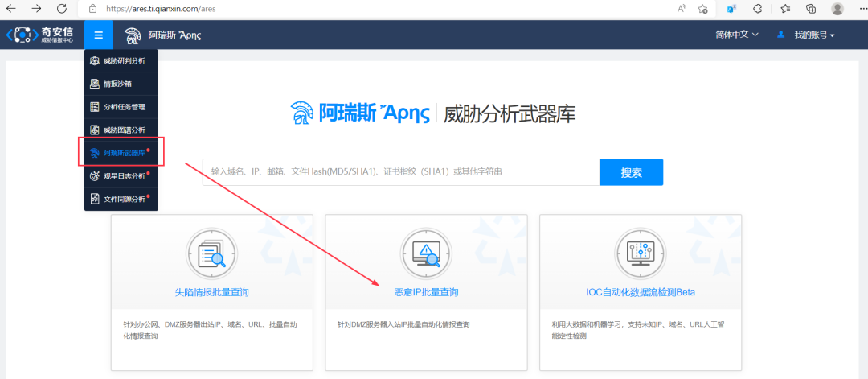Open the 恶意IP批量查询 link

(426, 292)
